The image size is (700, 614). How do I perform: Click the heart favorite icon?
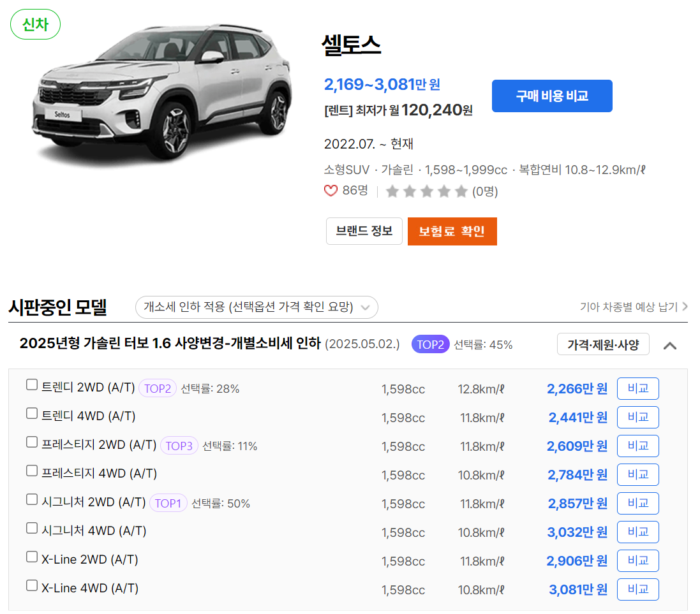click(331, 191)
